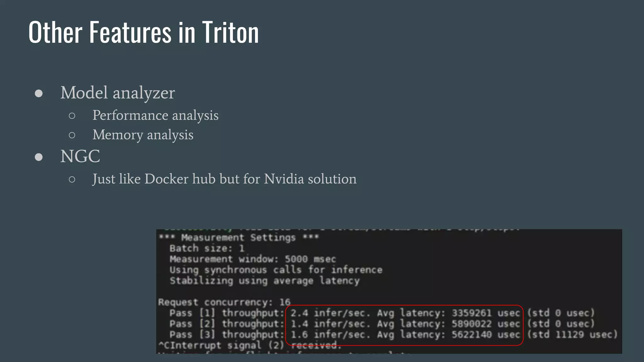Click the "5890022 usec" latency value

click(x=486, y=324)
